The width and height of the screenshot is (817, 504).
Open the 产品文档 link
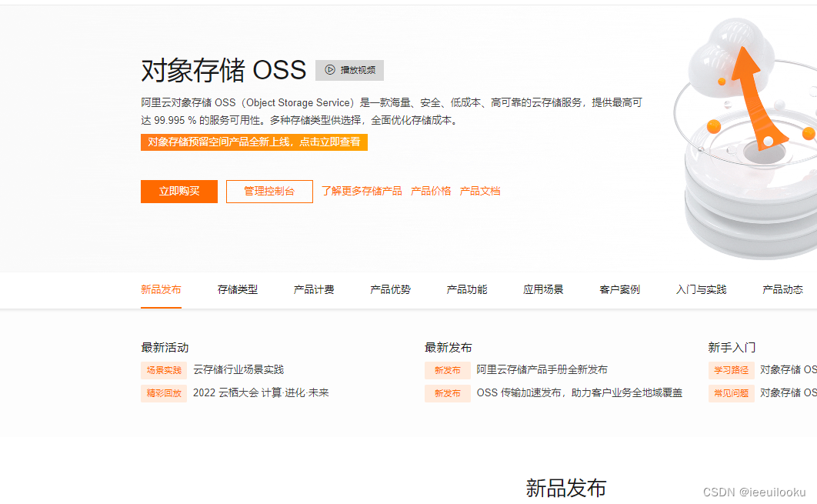pos(480,192)
